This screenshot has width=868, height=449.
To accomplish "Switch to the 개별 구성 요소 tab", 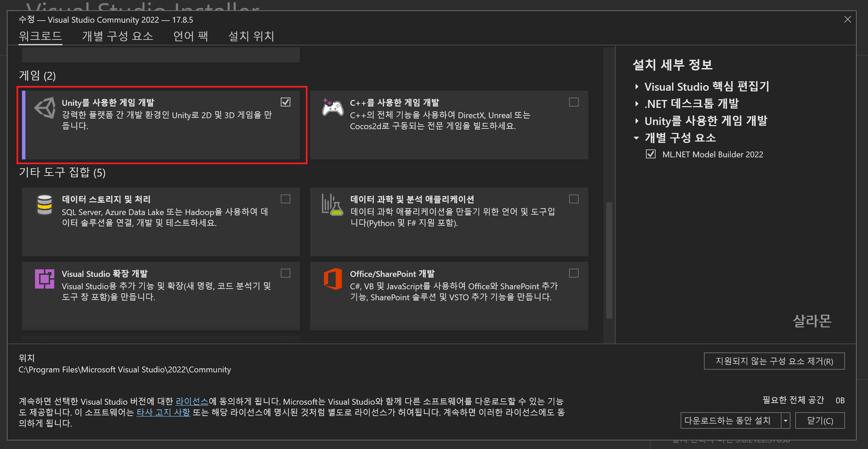I will (x=117, y=36).
